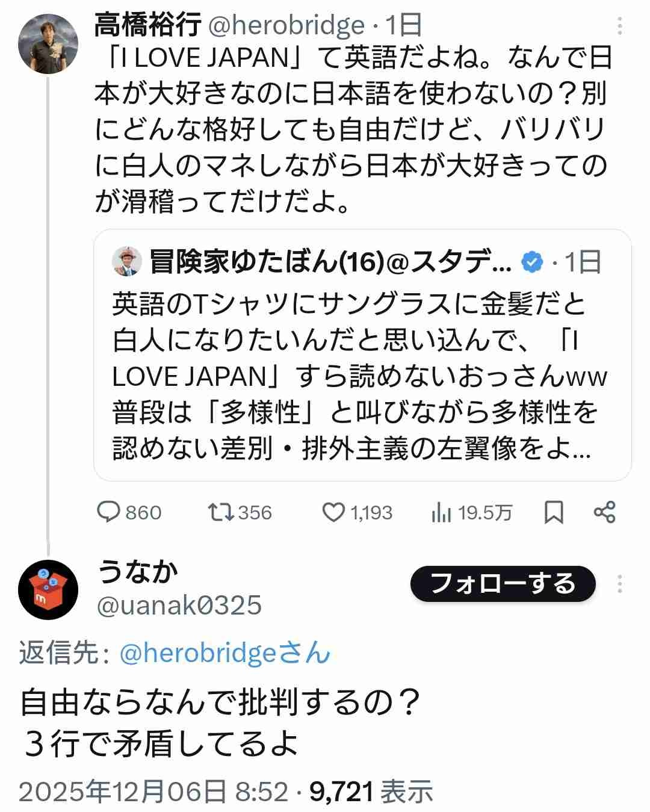Click the @herobridgeさん reply link
This screenshot has height=812, width=650.
(x=225, y=653)
